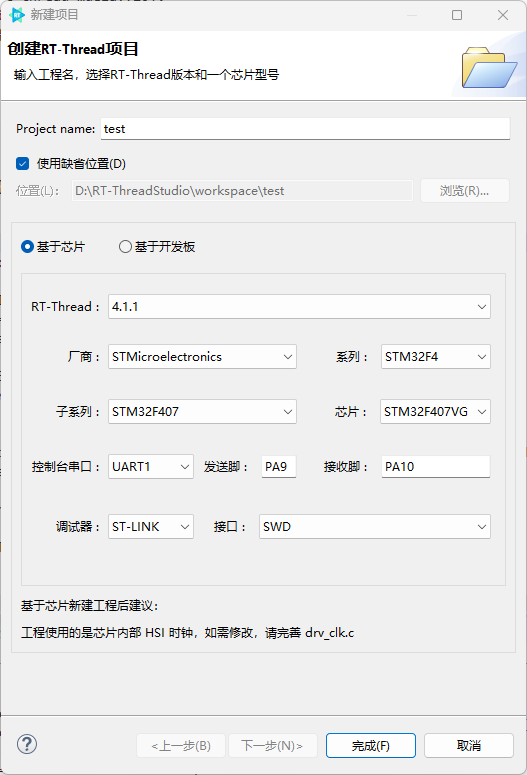Click the Project name field containing test
The width and height of the screenshot is (527, 775).
[305, 129]
